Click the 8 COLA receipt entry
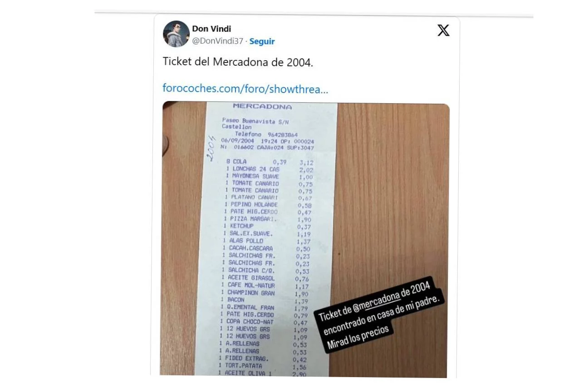 (239, 161)
